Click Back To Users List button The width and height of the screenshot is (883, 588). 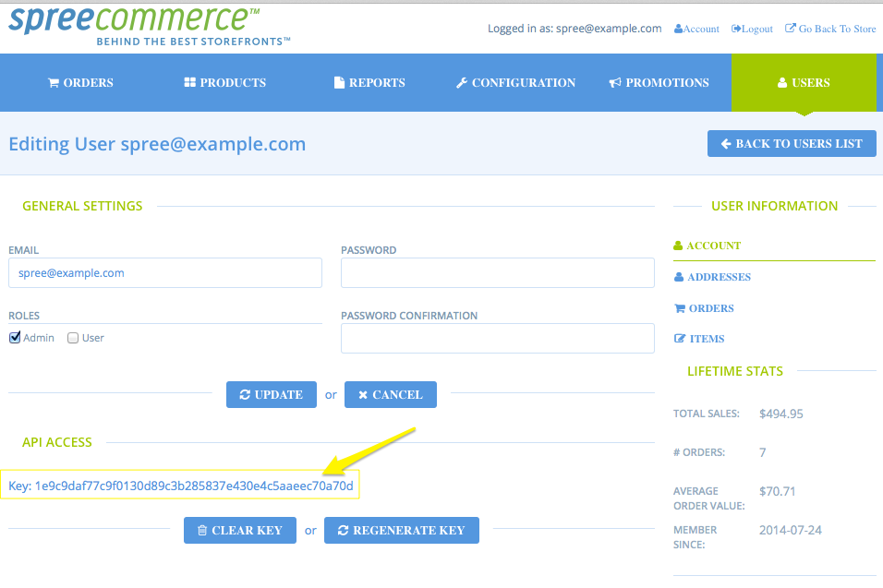792,143
